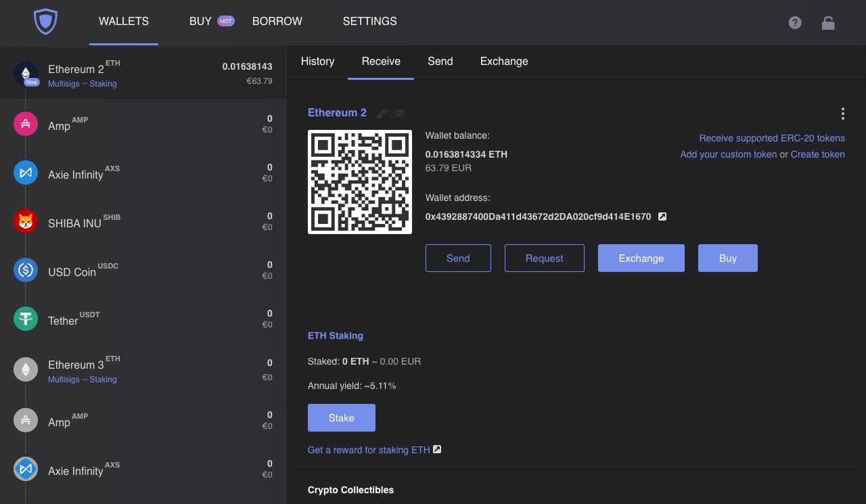
Task: Click the HOT badge next to BUY
Action: [226, 21]
